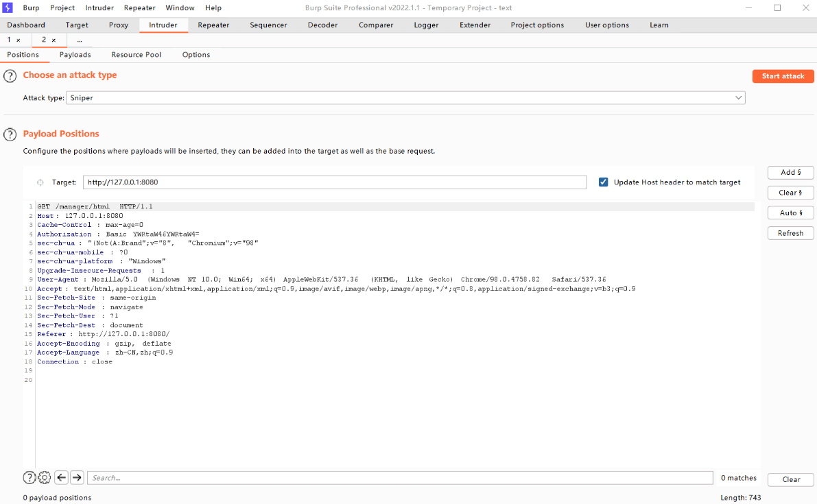Close Intruder tab 1
The width and height of the screenshot is (817, 504).
pyautogui.click(x=19, y=40)
